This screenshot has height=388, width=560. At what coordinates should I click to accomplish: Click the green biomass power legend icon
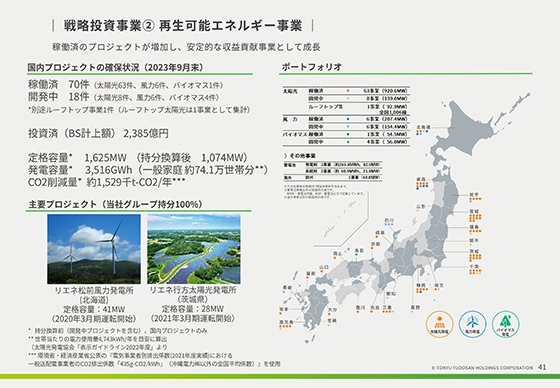click(x=506, y=324)
